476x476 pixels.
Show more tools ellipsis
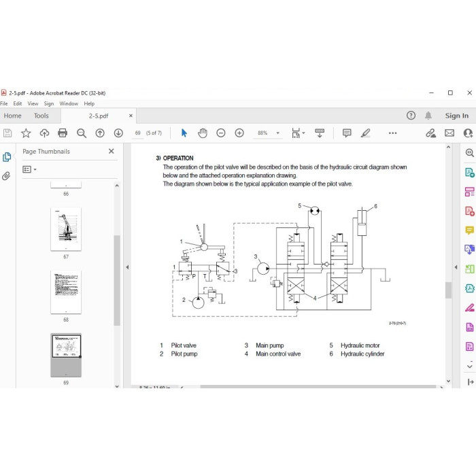coord(392,133)
